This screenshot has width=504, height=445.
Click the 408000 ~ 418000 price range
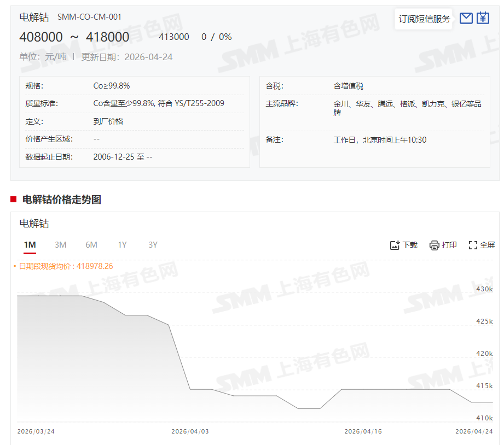74,37
